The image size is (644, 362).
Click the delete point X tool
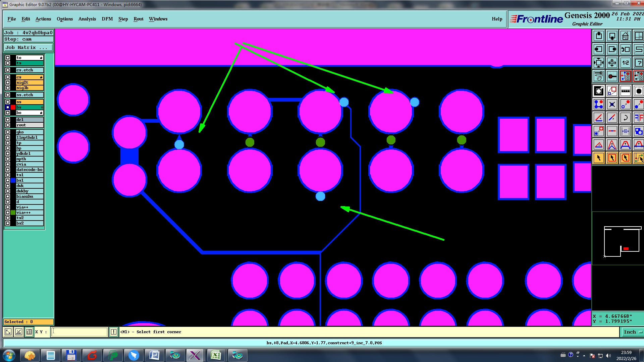click(612, 104)
